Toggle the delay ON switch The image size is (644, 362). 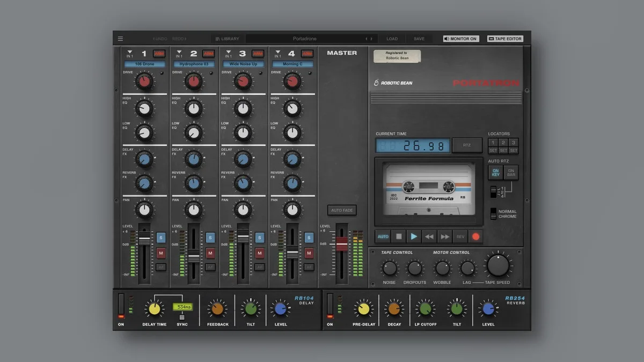click(x=121, y=306)
